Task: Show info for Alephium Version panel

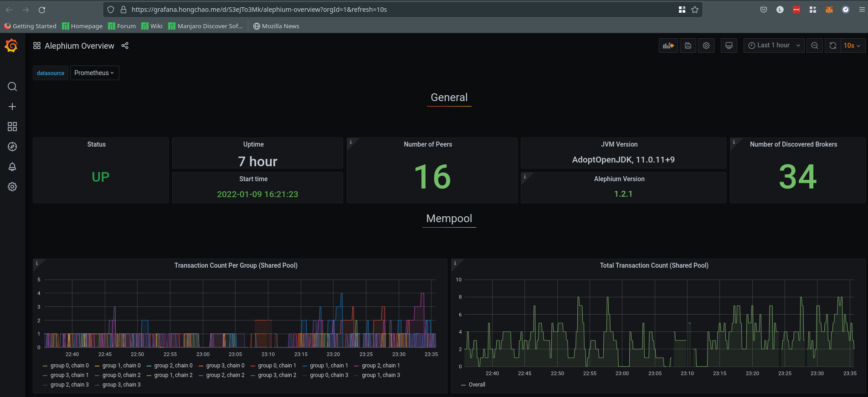Action: click(524, 177)
